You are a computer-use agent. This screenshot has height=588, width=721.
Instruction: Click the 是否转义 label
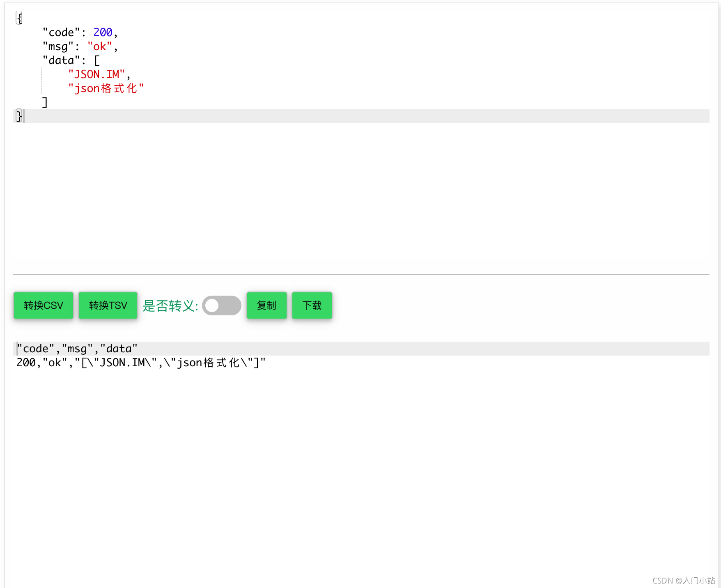(170, 306)
